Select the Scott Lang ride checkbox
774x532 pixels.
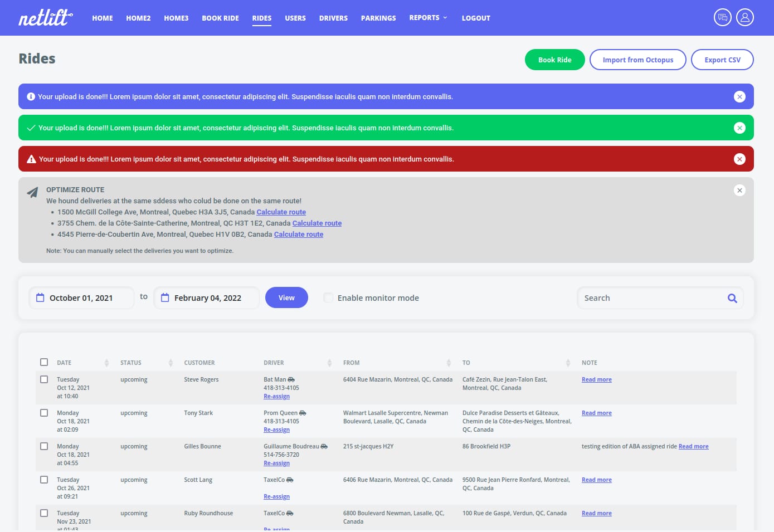44,480
